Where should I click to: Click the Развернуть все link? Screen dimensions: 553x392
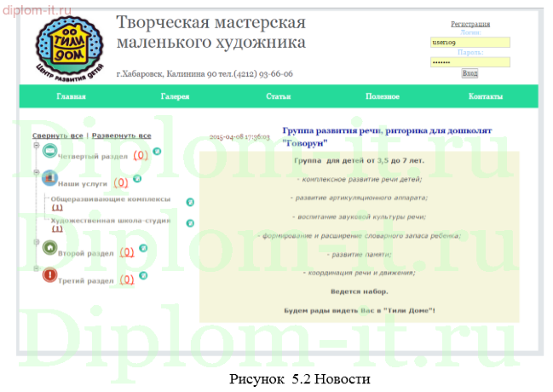(x=121, y=135)
